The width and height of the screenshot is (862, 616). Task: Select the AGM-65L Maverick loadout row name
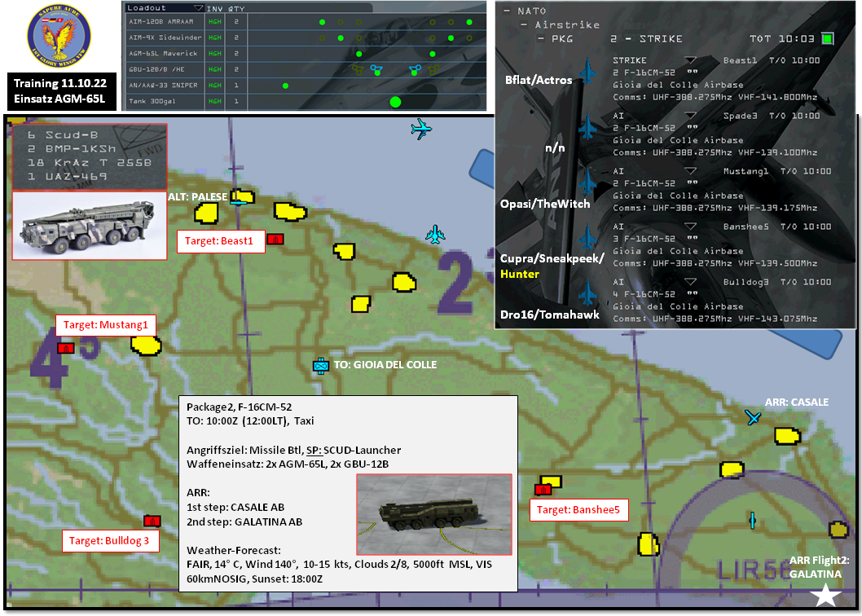pos(164,54)
